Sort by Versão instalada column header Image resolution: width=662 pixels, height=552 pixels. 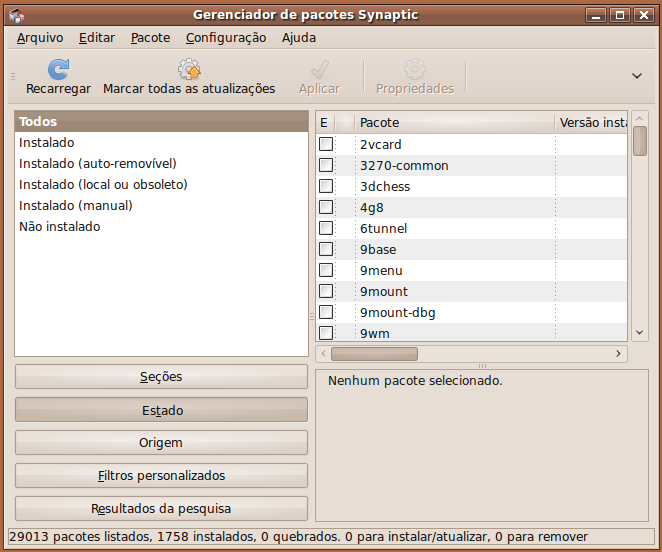coord(591,122)
